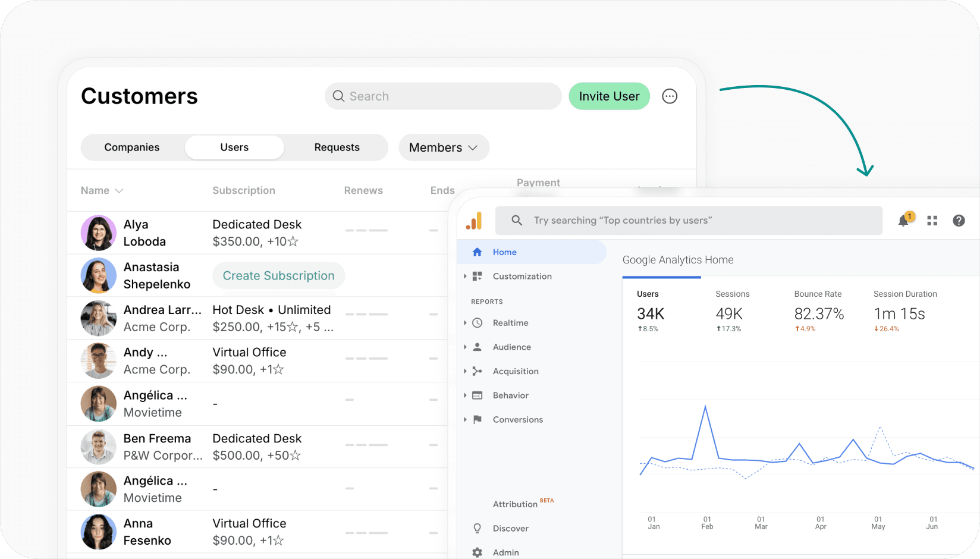Click the Home house icon in Analytics sidebar

pos(477,252)
